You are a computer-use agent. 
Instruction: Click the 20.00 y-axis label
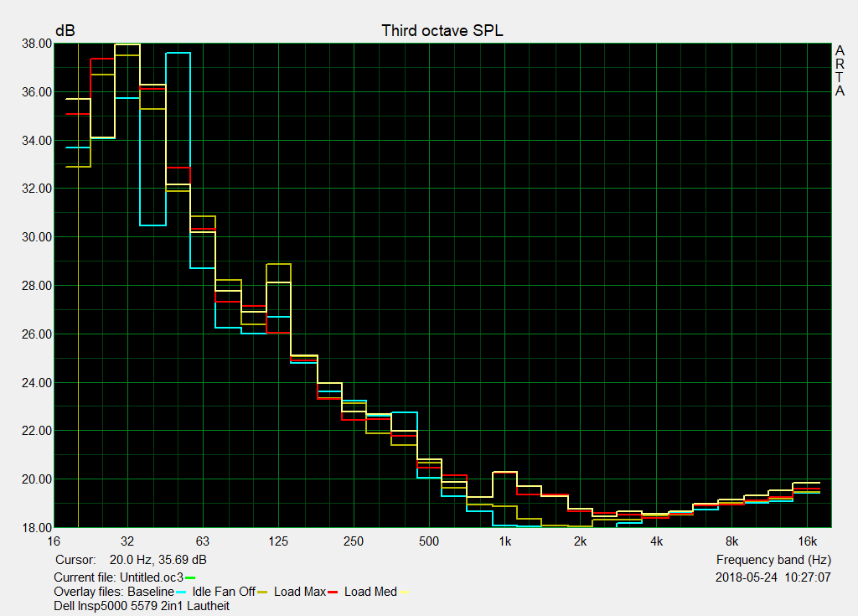[x=37, y=479]
